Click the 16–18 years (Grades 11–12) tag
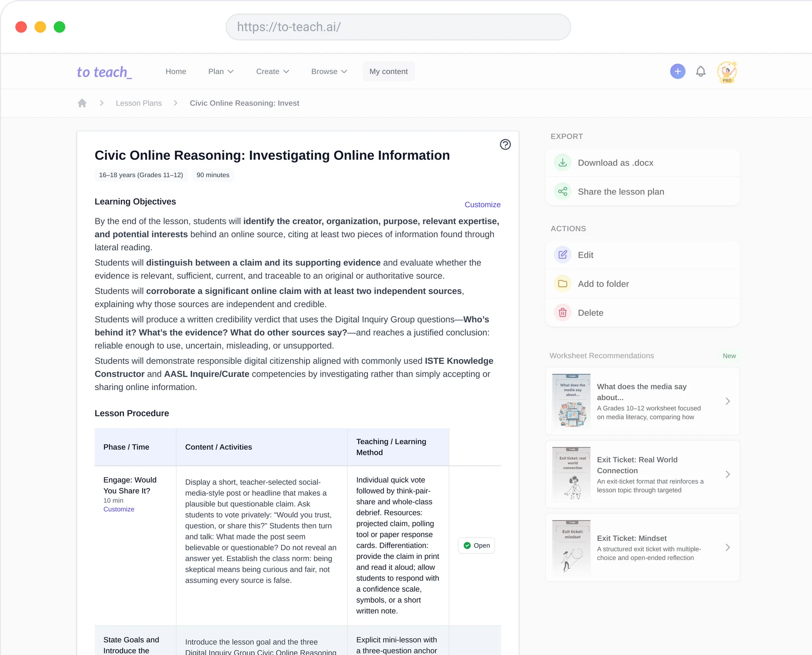This screenshot has width=812, height=655. (x=141, y=175)
